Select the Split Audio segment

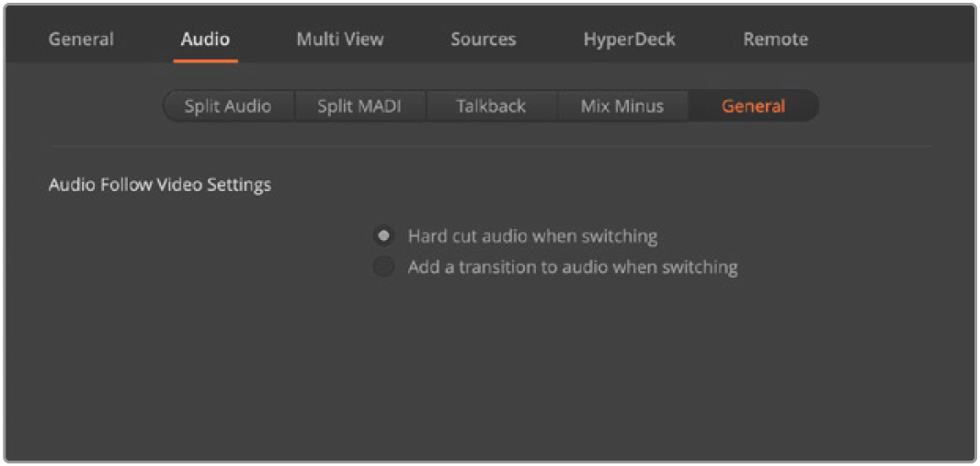[x=228, y=107]
